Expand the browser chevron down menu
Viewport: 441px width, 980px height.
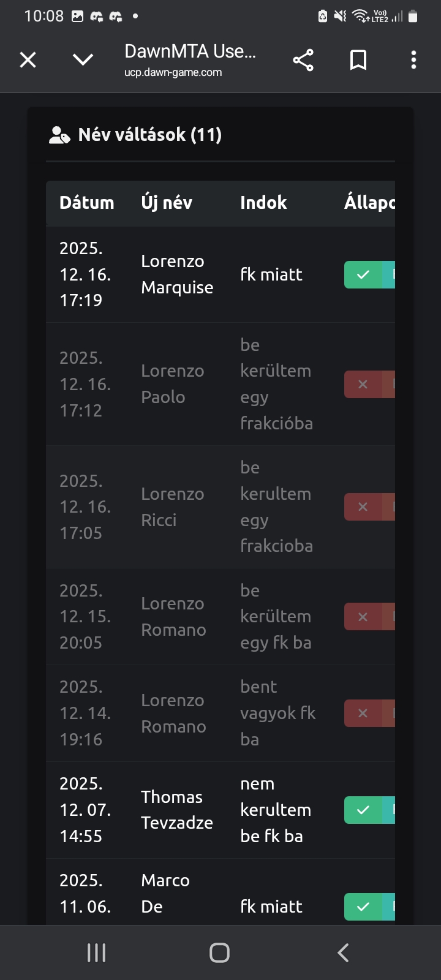coord(83,59)
